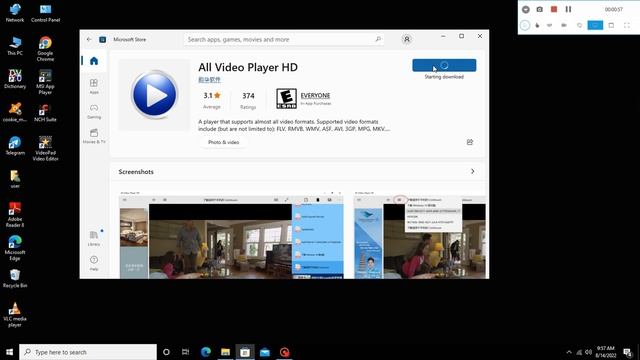This screenshot has height=360, width=640.
Task: Select NCH Suite desktop shortcut
Action: click(x=45, y=113)
